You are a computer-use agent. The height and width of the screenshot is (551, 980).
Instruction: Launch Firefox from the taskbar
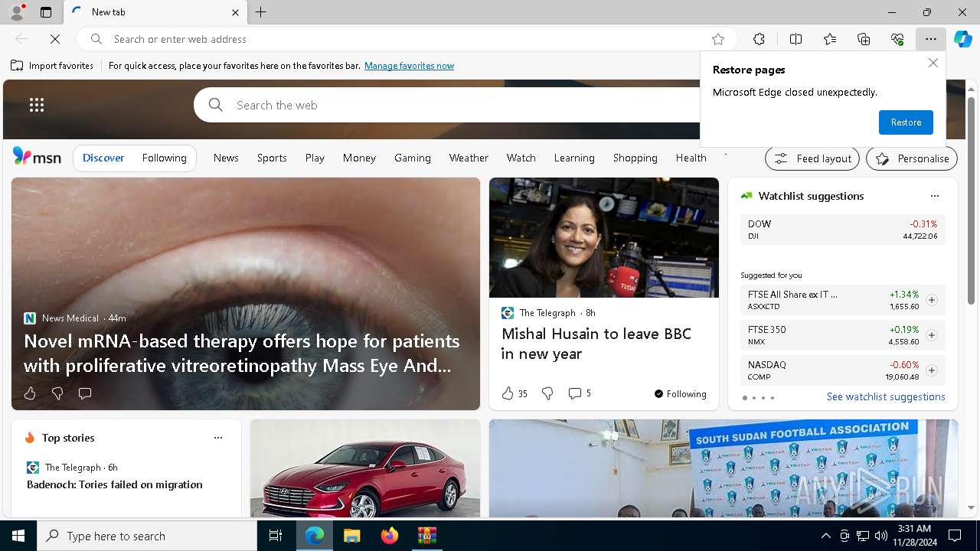(x=389, y=536)
